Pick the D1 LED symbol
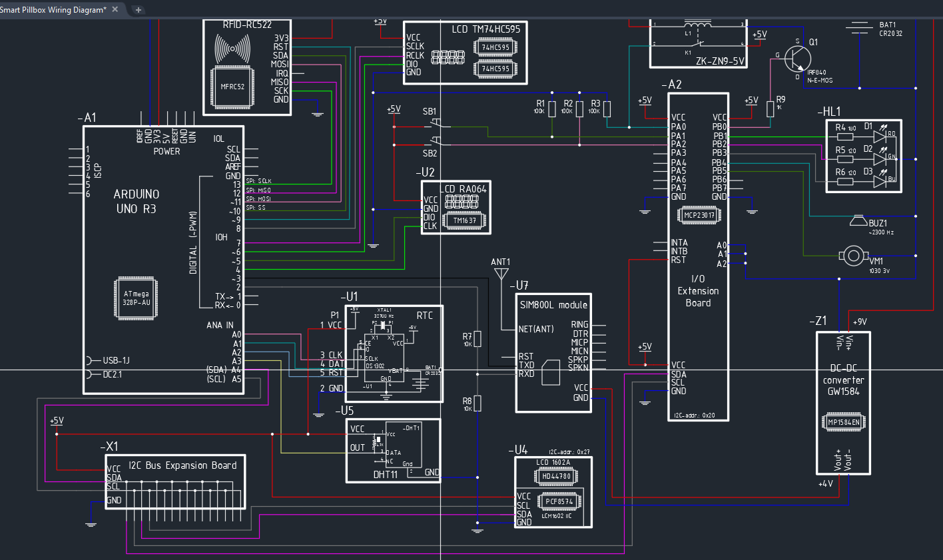This screenshot has height=560, width=943. [x=880, y=136]
